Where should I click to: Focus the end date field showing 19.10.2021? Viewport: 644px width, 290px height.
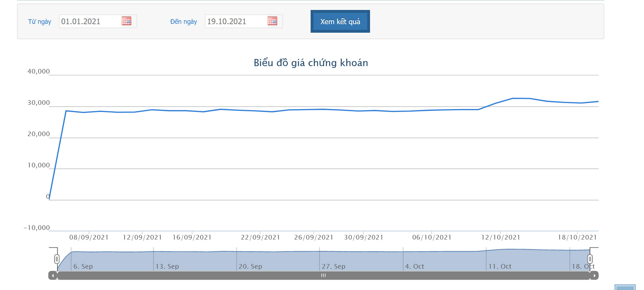click(x=236, y=21)
